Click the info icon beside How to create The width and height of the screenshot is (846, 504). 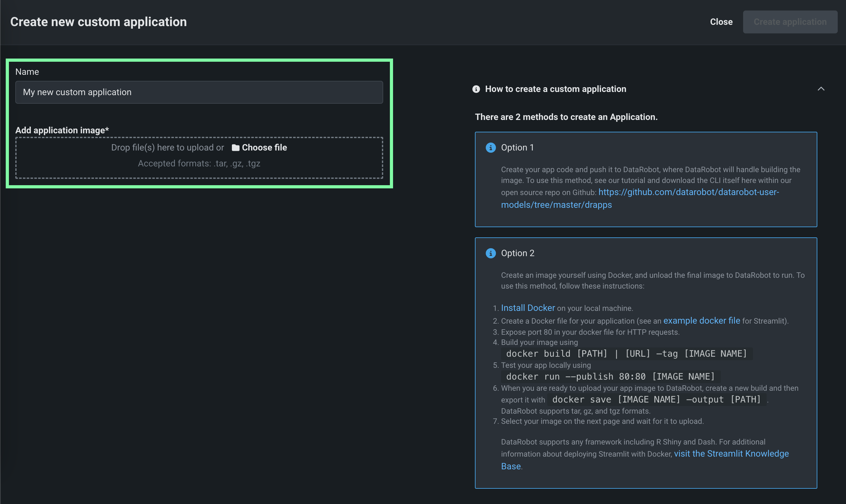476,89
